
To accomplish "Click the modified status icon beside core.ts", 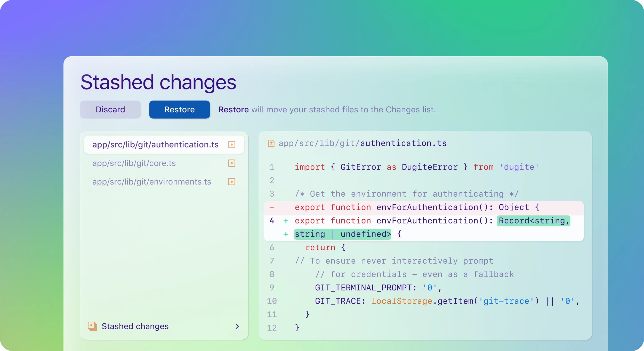I will point(231,163).
